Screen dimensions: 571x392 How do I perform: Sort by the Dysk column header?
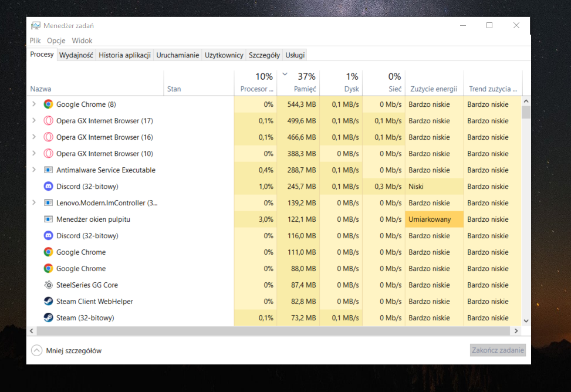341,83
